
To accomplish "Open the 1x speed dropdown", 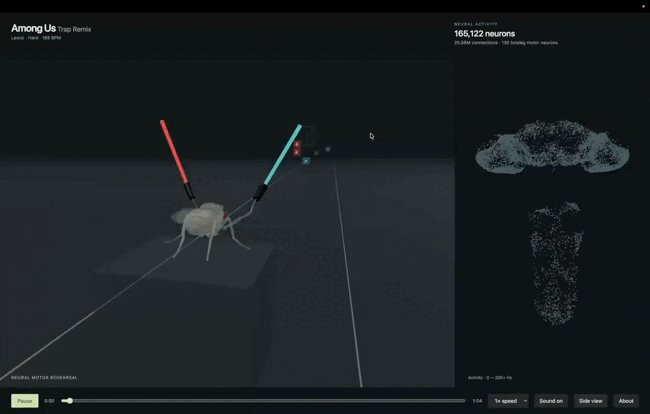I will click(508, 401).
